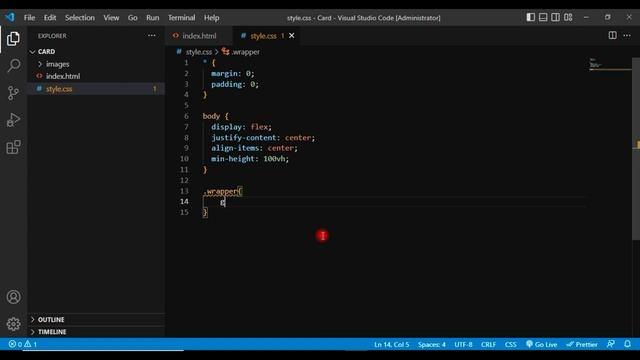Click the Prettier status bar button
Viewport: 640px width, 360px height.
click(x=582, y=344)
